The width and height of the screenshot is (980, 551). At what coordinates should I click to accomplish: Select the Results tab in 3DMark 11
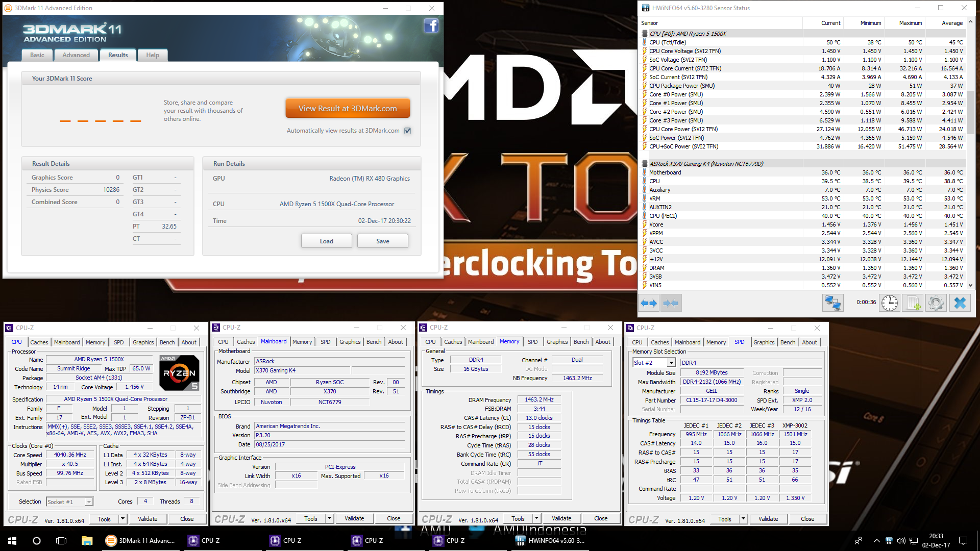118,55
